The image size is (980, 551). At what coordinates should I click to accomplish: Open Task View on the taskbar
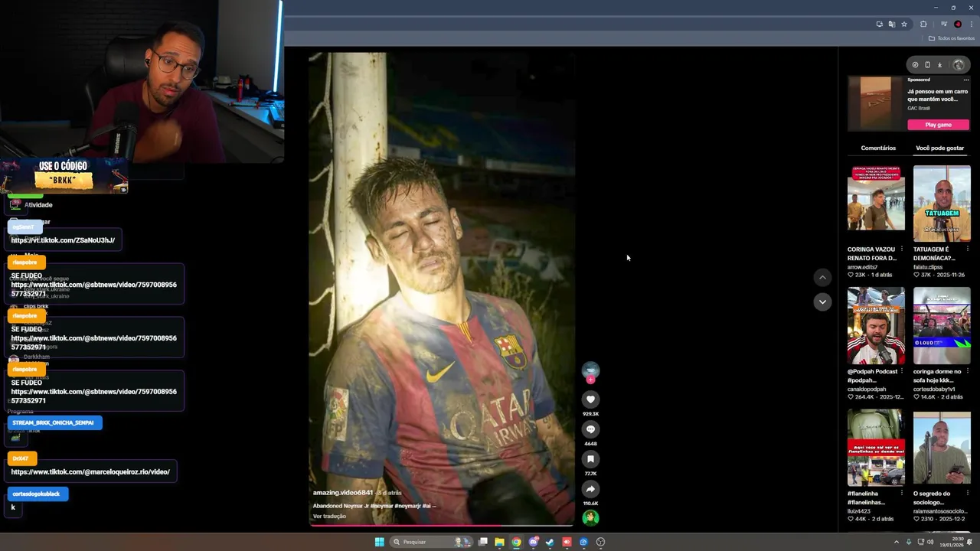coord(483,542)
